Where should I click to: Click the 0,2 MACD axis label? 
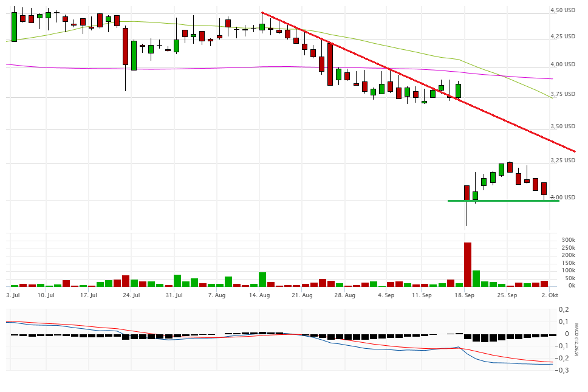tap(564, 309)
